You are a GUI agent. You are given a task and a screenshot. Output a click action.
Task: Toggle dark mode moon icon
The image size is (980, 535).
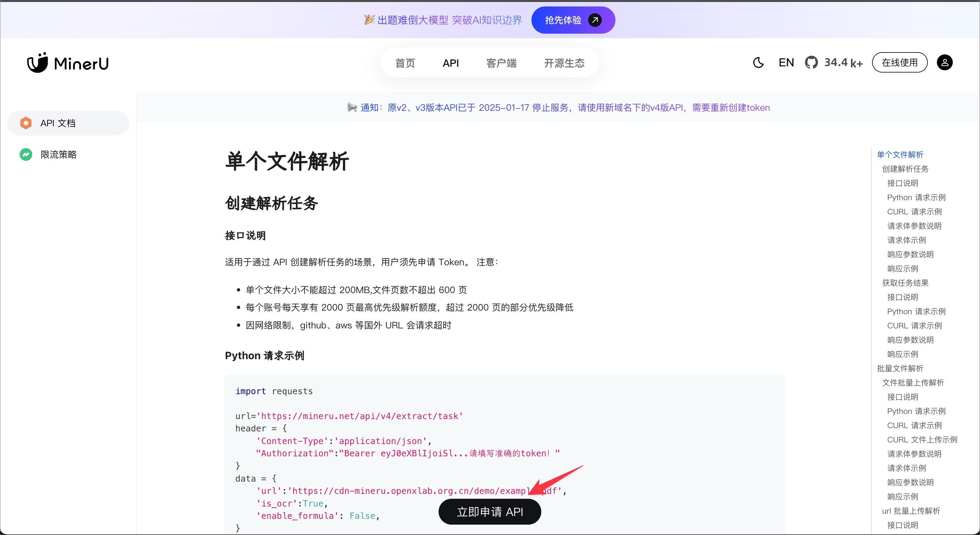pyautogui.click(x=758, y=63)
